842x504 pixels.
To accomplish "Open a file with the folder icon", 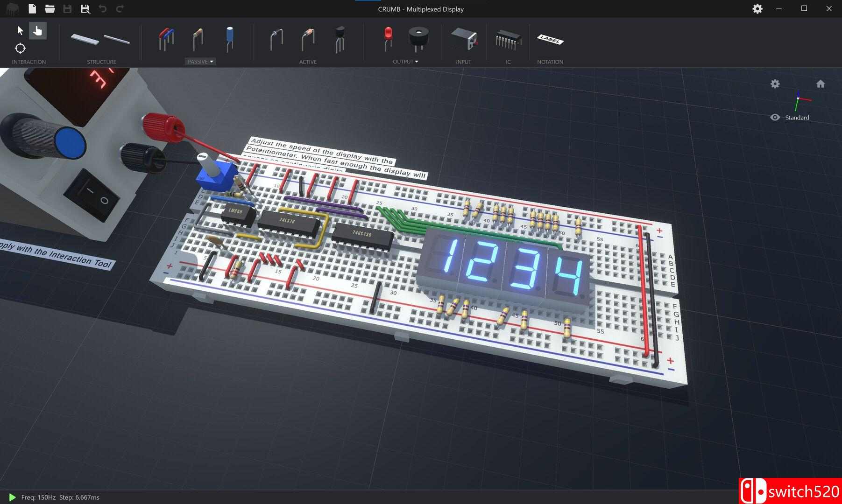I will point(50,9).
